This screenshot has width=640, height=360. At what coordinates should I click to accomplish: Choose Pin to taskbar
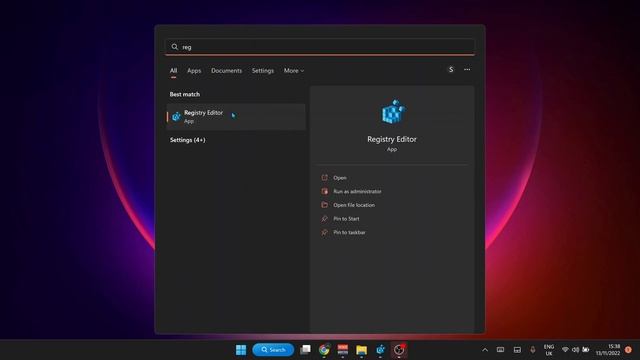(349, 232)
